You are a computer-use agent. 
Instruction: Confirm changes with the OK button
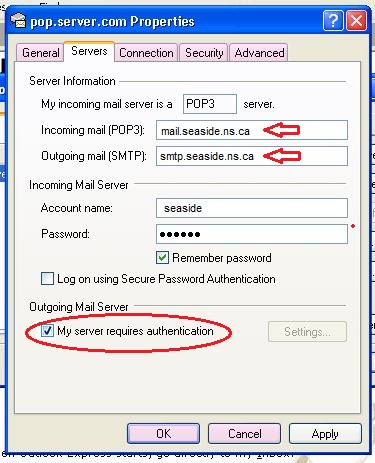(x=164, y=434)
